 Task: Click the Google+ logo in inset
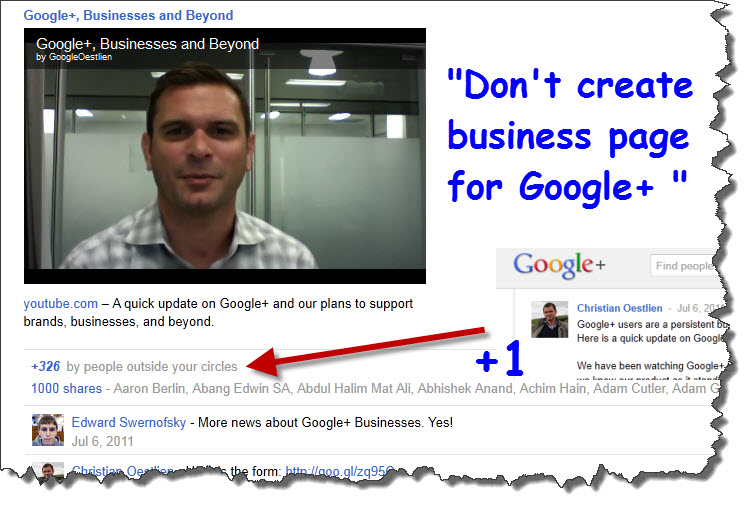pyautogui.click(x=559, y=265)
